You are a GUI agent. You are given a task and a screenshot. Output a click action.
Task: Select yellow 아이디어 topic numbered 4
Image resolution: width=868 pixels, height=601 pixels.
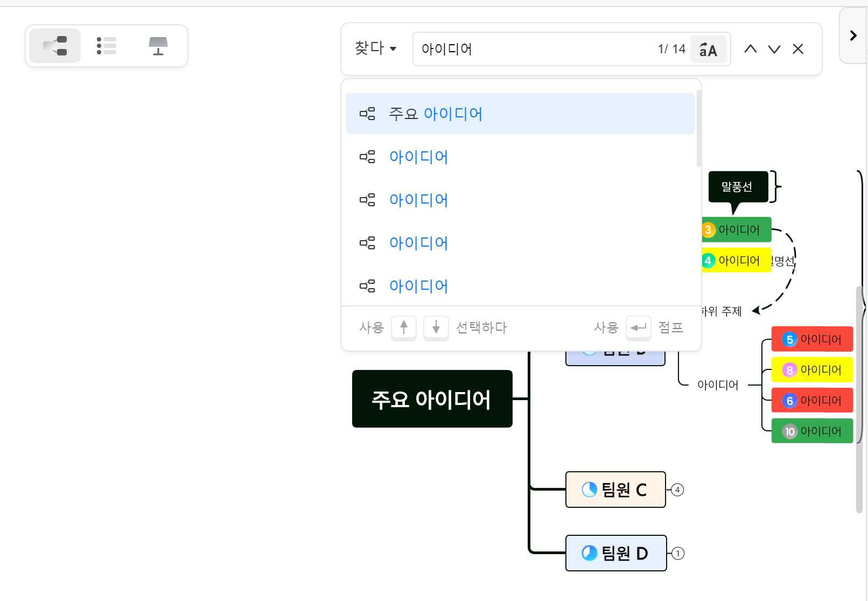coord(737,261)
